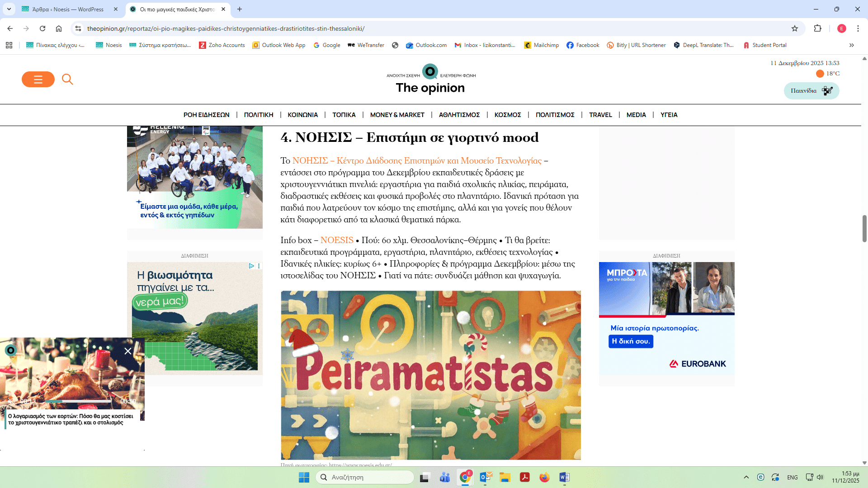
Task: Go to browser home page
Action: pos(59,28)
